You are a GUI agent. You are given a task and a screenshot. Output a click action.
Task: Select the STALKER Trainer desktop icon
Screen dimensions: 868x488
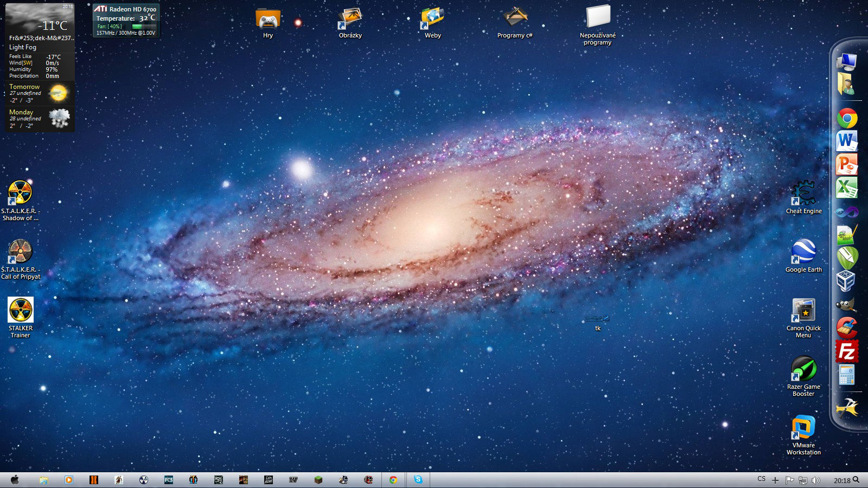21,310
